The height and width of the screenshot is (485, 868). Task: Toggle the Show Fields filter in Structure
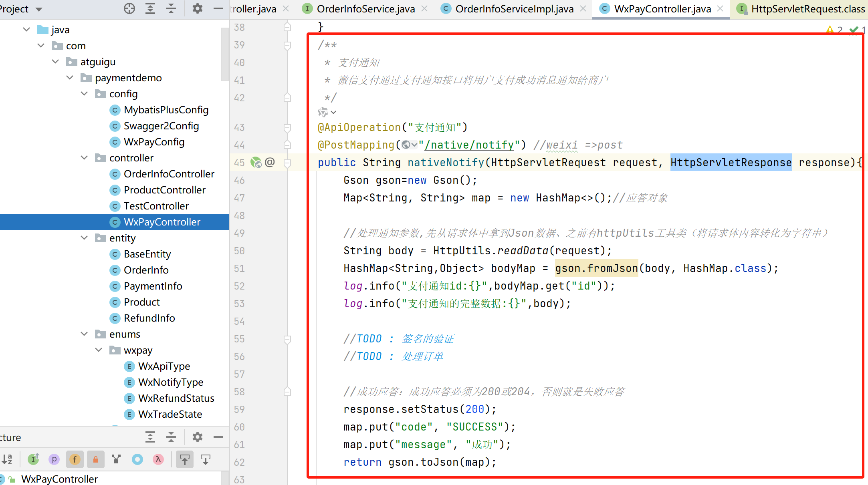75,459
